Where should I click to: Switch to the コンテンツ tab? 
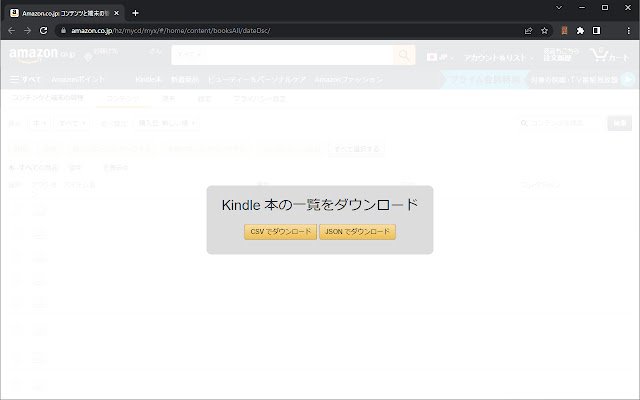pyautogui.click(x=122, y=99)
